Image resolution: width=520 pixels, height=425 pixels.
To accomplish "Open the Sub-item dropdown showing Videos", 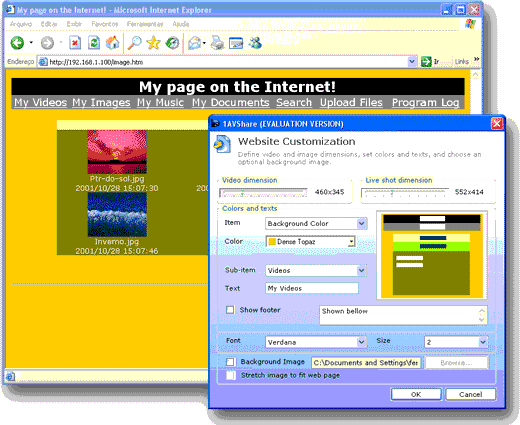I will click(x=362, y=270).
